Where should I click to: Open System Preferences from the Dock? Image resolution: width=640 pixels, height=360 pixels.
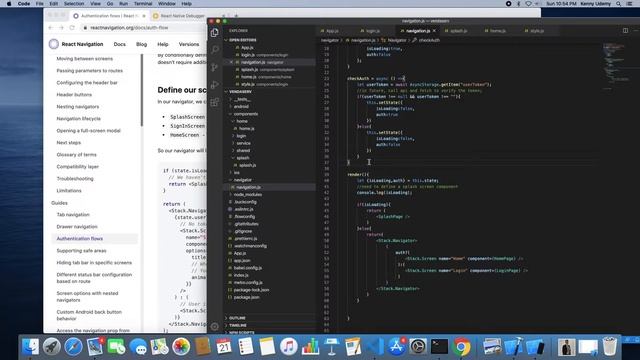click(418, 347)
